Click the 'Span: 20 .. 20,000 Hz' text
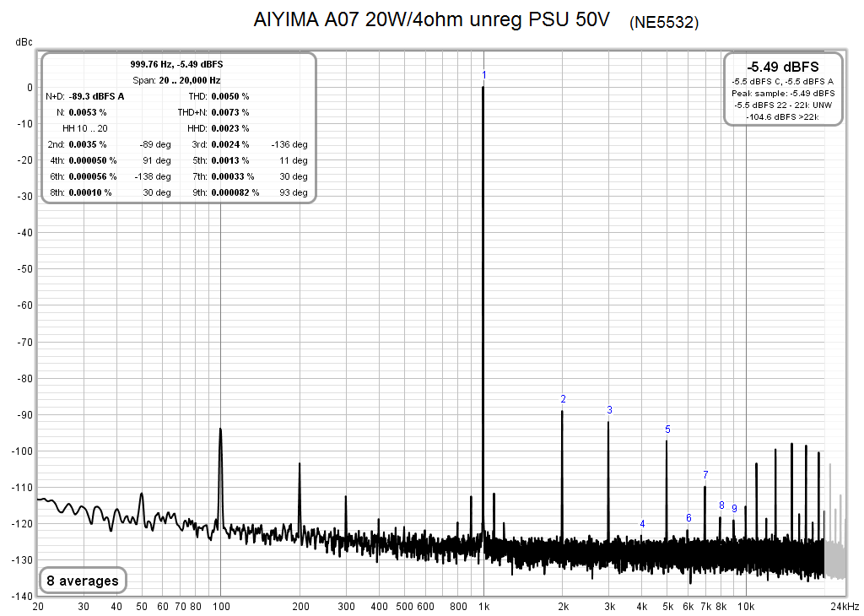 point(176,80)
